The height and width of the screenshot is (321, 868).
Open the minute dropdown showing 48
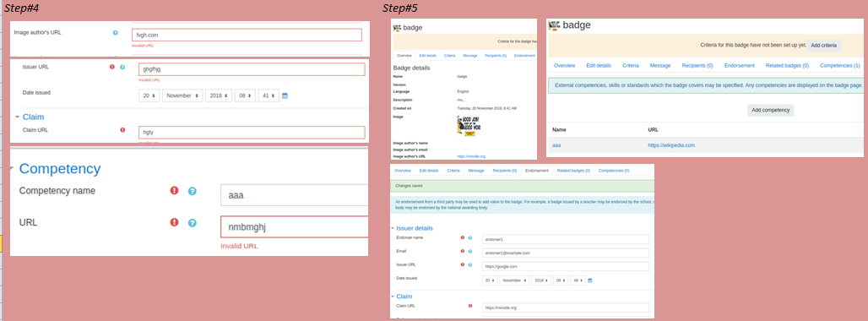pyautogui.click(x=578, y=280)
